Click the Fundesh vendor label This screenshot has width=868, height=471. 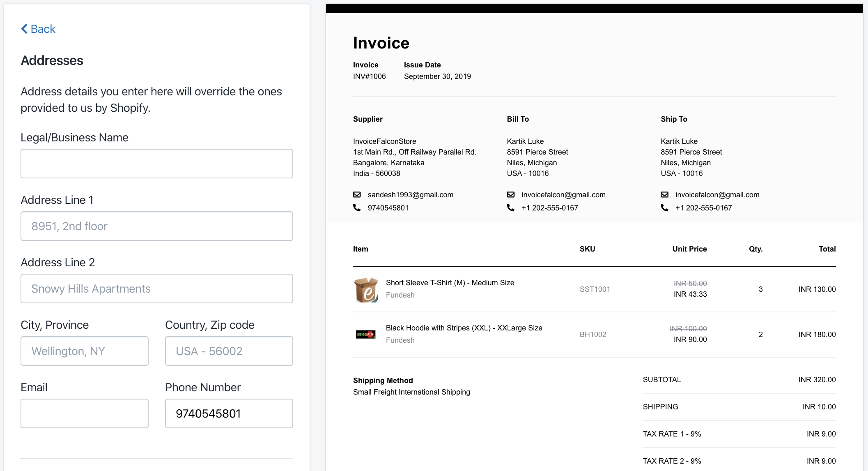[x=400, y=295]
